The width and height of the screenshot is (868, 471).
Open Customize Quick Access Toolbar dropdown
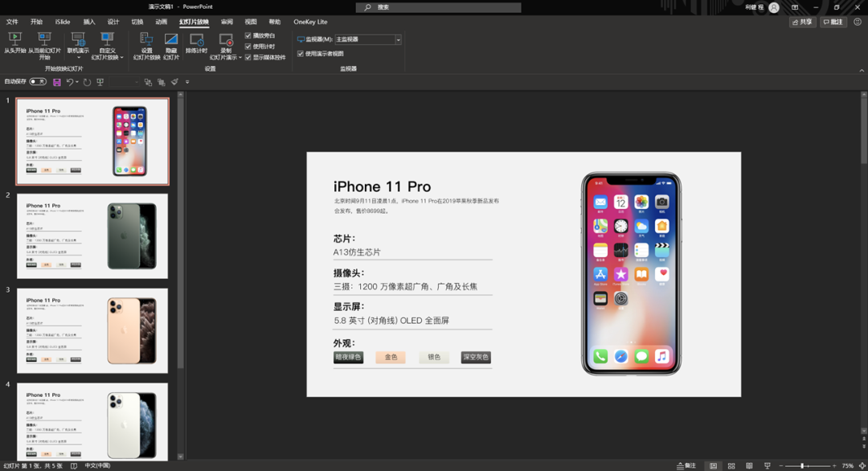point(187,82)
